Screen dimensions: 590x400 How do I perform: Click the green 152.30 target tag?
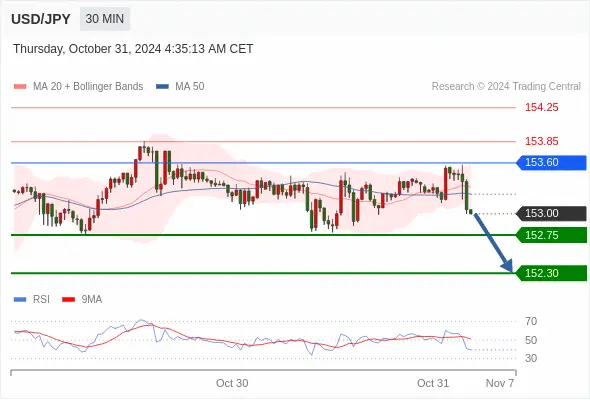pyautogui.click(x=552, y=273)
